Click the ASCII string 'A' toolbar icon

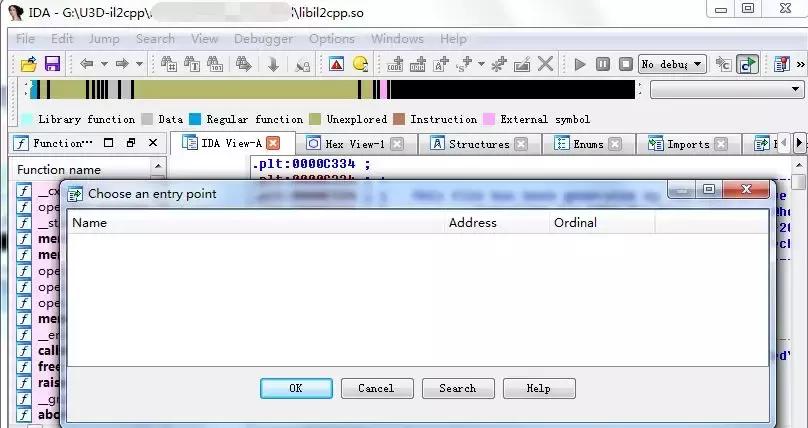(441, 64)
